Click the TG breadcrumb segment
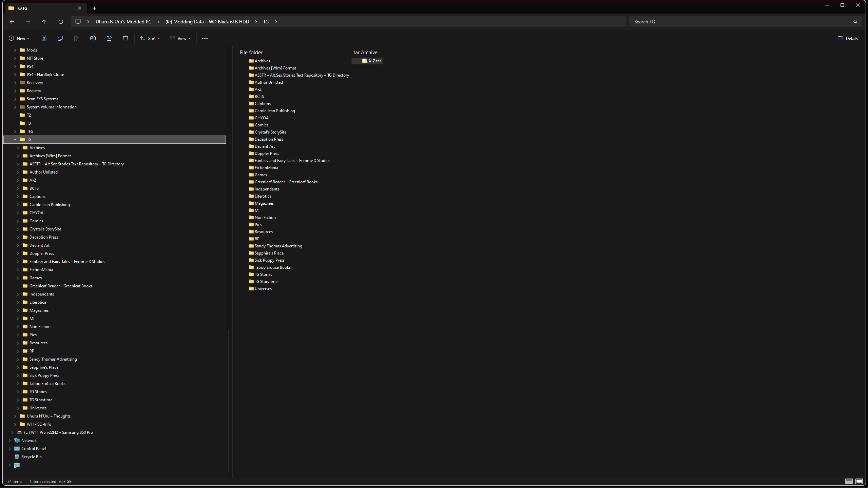Screen dimensions: 868x488 coord(266,22)
